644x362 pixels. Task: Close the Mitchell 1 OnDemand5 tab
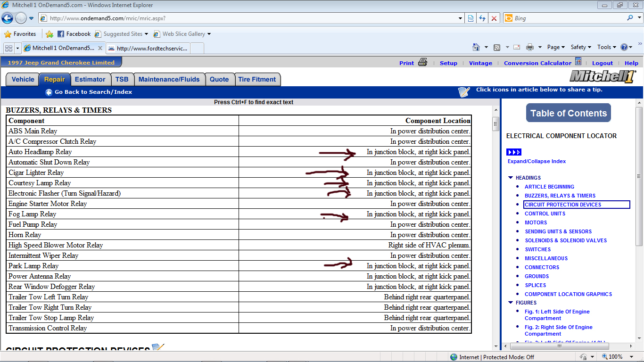coord(100,48)
